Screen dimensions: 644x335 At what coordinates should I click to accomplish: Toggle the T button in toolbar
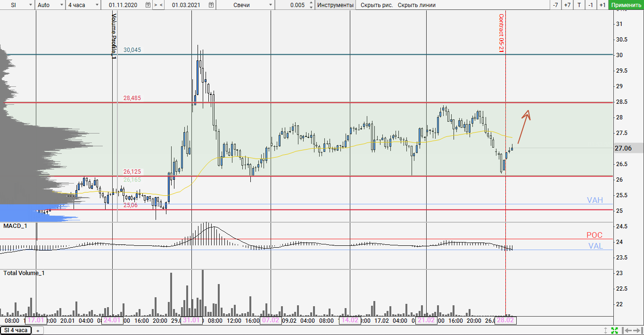[x=579, y=5]
